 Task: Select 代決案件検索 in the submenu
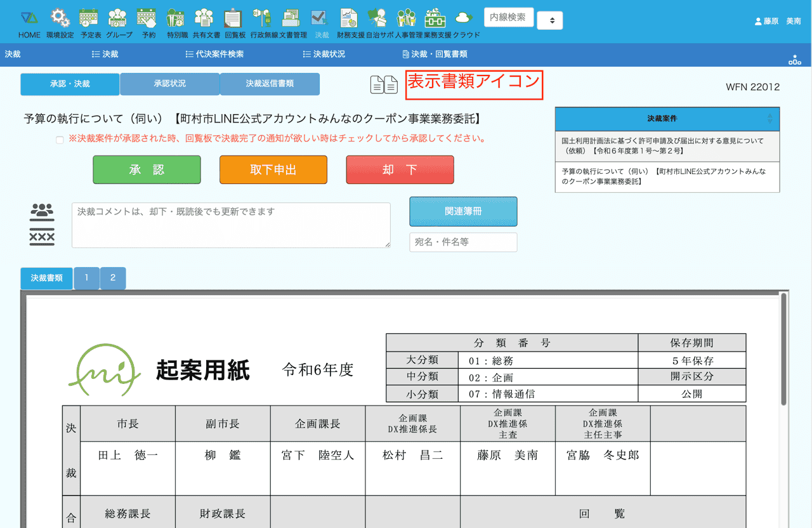(x=214, y=55)
